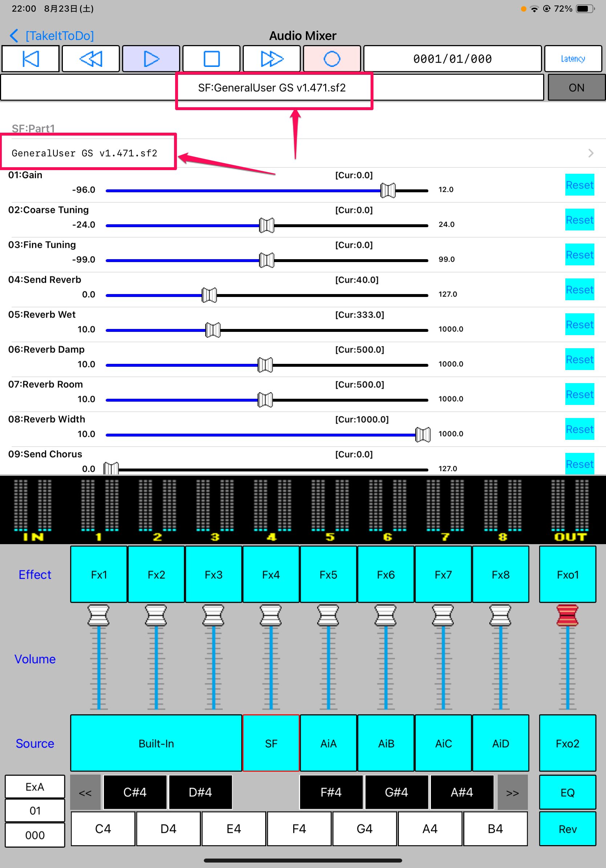Select the SF source
Screen dimensions: 606x868
tap(271, 743)
